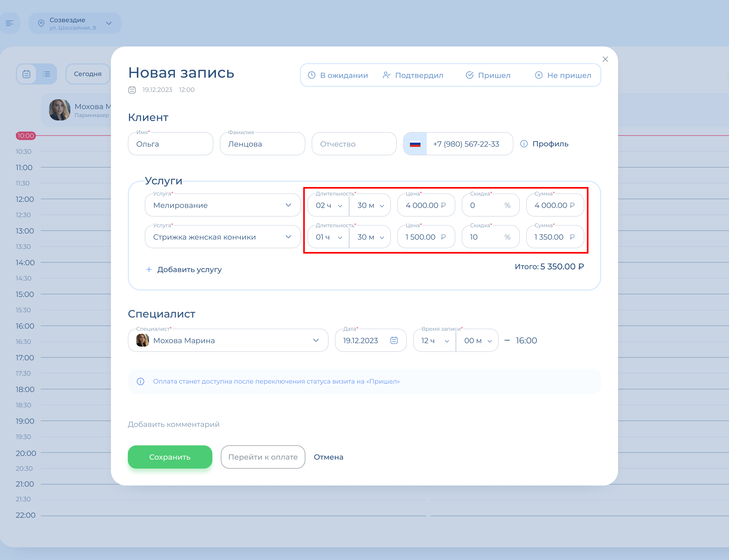This screenshot has height=560, width=729.
Task: Open Мохова hairdresser avatar in calendar header
Action: pyautogui.click(x=60, y=110)
